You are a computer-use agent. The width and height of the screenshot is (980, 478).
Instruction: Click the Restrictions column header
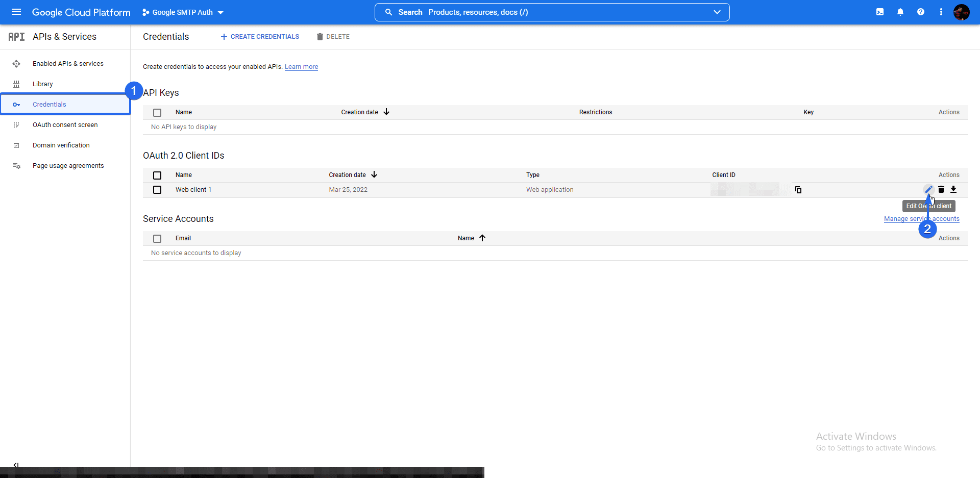point(596,112)
